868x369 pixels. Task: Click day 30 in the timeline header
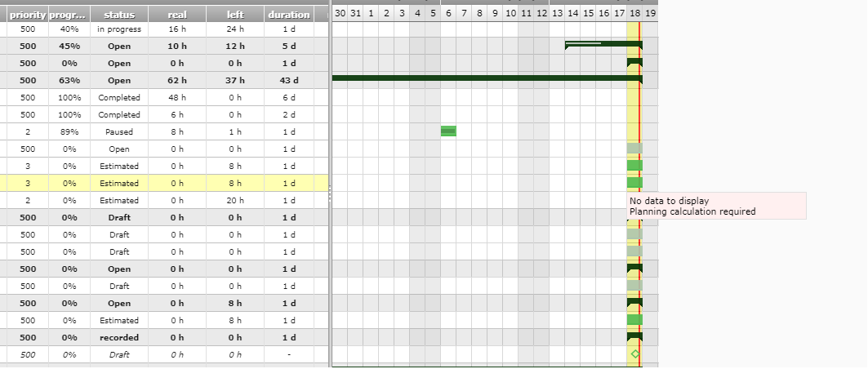click(340, 13)
